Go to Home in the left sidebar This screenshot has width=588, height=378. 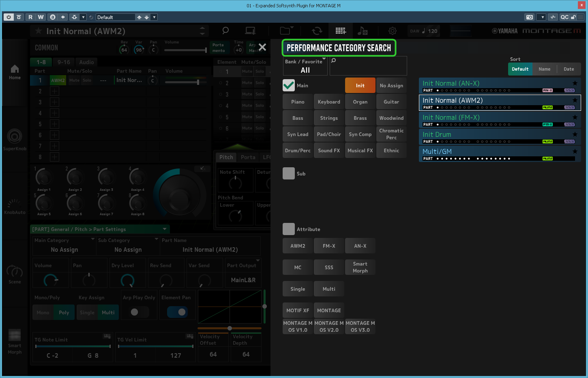[x=15, y=72]
